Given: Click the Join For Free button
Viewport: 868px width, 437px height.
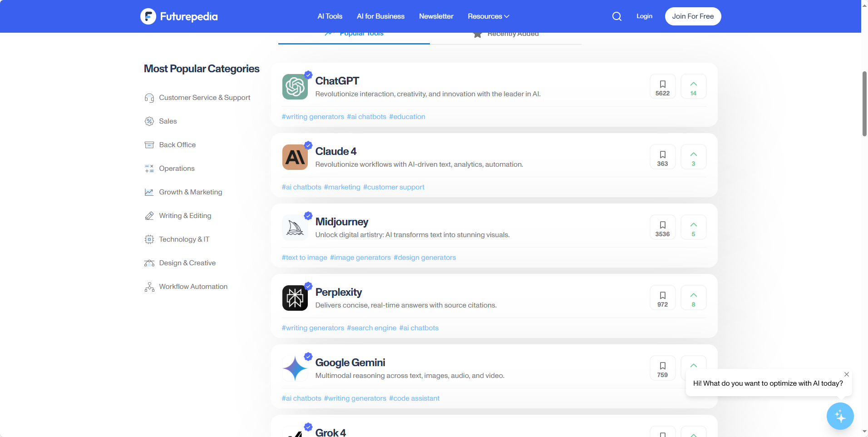Looking at the screenshot, I should [x=693, y=16].
